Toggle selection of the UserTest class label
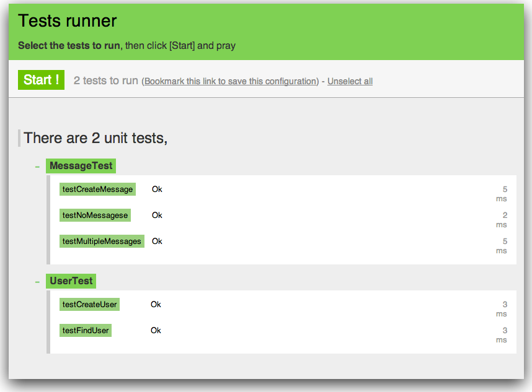The height and width of the screenshot is (392, 532). pyautogui.click(x=71, y=281)
